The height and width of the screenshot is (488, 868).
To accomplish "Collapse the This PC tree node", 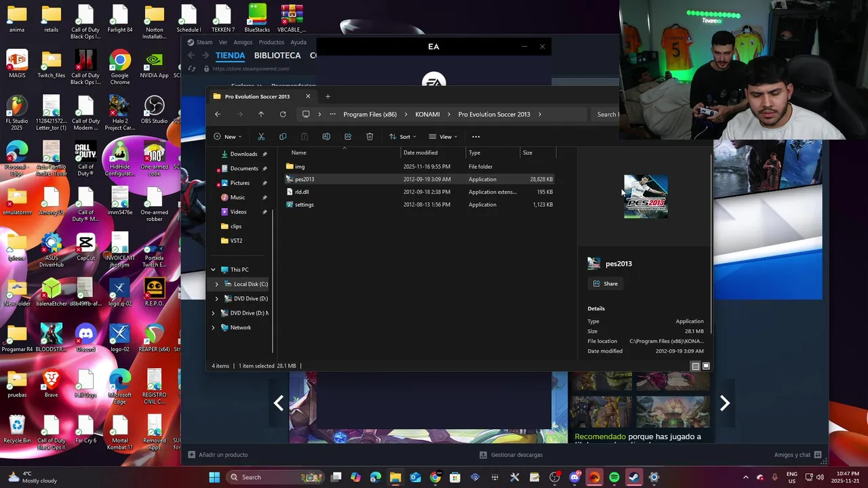I will pos(213,270).
